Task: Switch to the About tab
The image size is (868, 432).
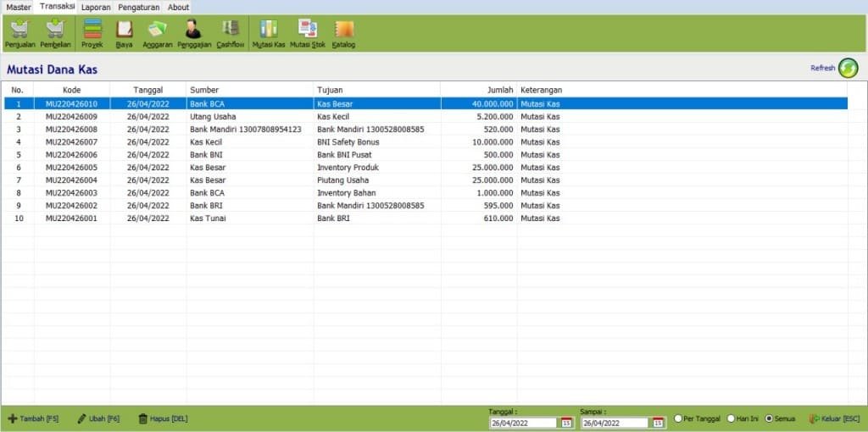Action: tap(178, 7)
